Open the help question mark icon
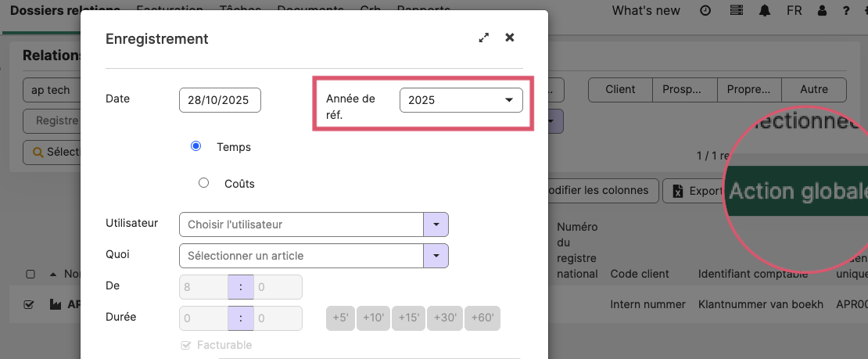This screenshot has width=868, height=359. 846,10
